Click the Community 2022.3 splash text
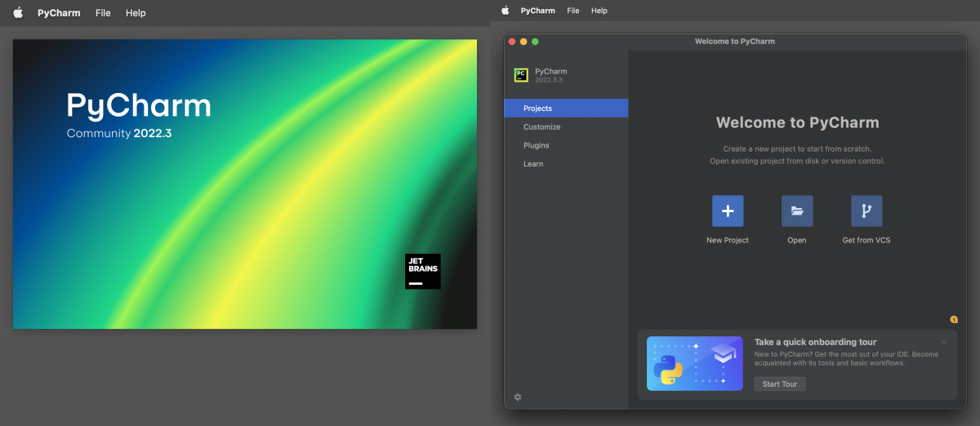The height and width of the screenshot is (426, 980). [x=119, y=133]
